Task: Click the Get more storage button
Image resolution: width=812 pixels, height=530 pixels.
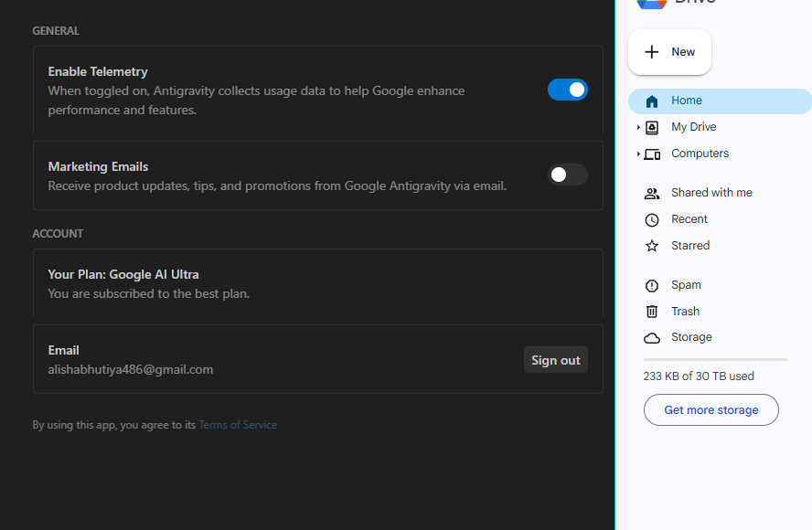Action: [710, 410]
